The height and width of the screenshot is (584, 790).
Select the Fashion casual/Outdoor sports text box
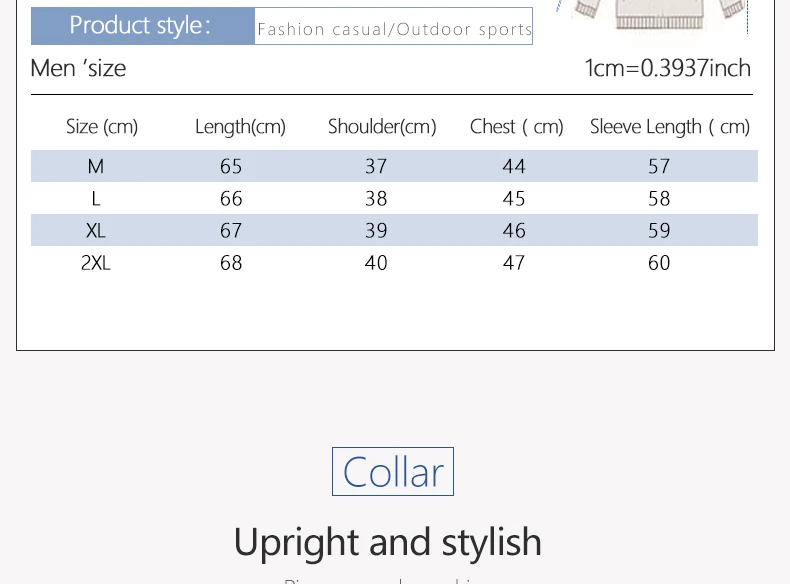coord(393,26)
